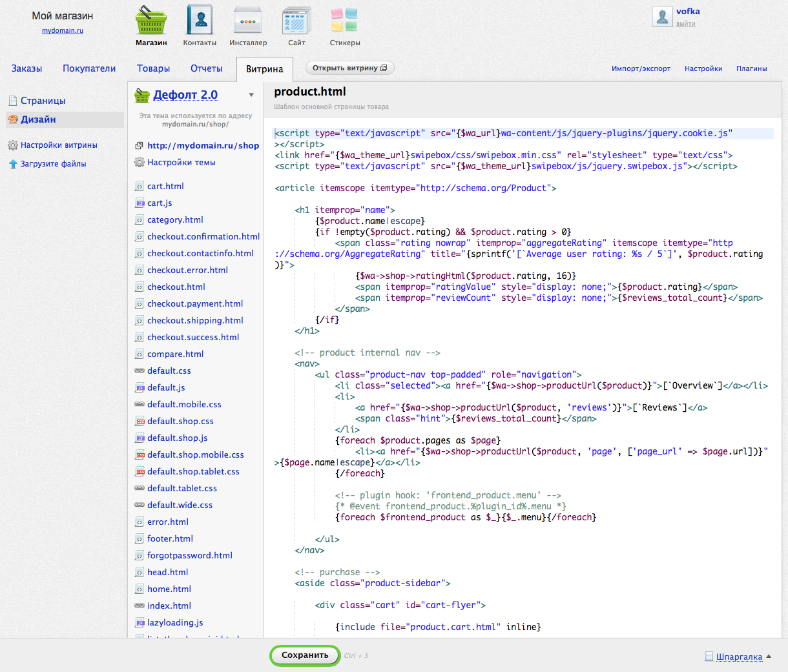Launch the Инсталлер app icon

pos(247,21)
